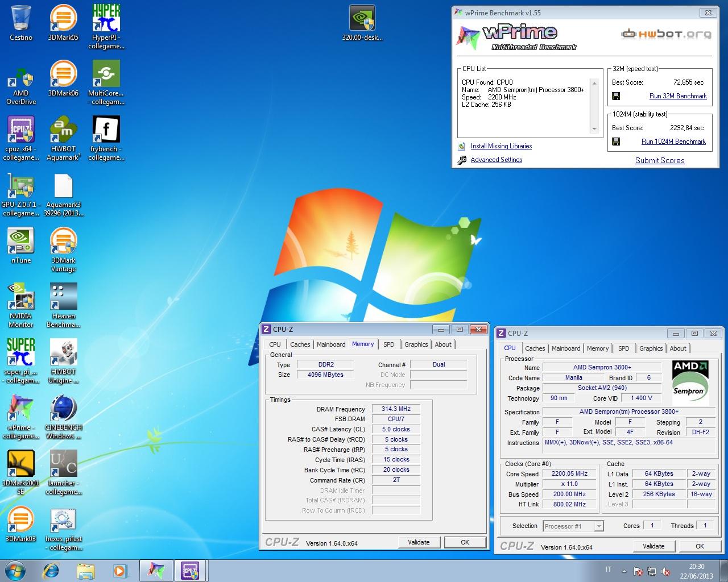Viewport: 728px width, 582px height.
Task: Select the cpuz_x64 desktop shortcut
Action: click(21, 138)
